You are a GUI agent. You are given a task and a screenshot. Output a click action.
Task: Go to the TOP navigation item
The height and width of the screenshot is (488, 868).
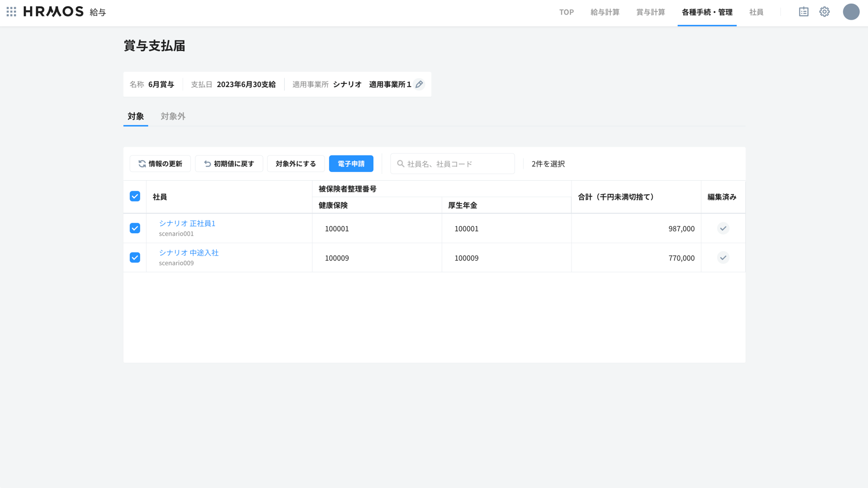[x=566, y=12]
